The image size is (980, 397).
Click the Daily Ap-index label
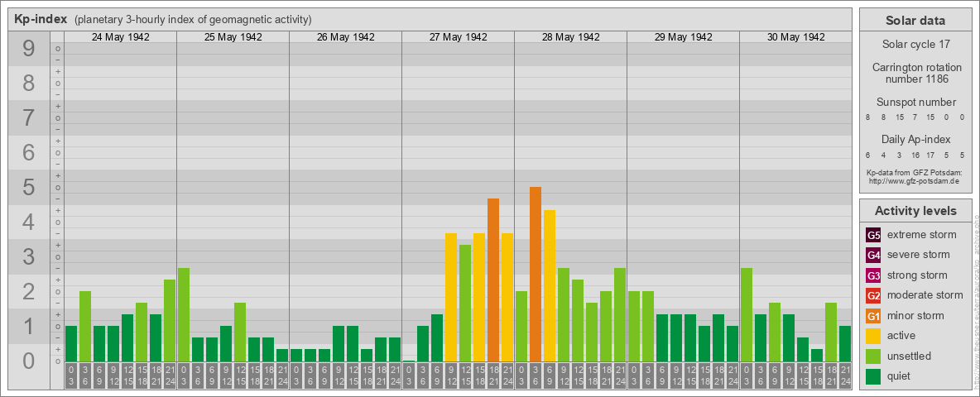(x=915, y=140)
